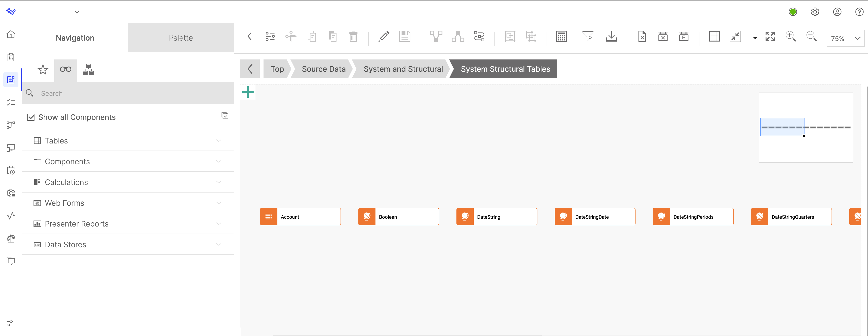
Task: Click the pencil edit icon in toolbar
Action: (384, 36)
